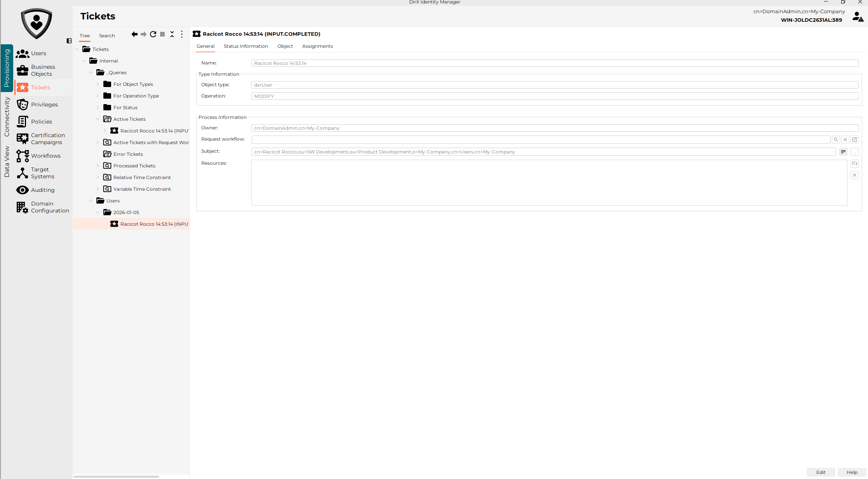Image resolution: width=868 pixels, height=479 pixels.
Task: Switch to the Tree tab
Action: [85, 36]
